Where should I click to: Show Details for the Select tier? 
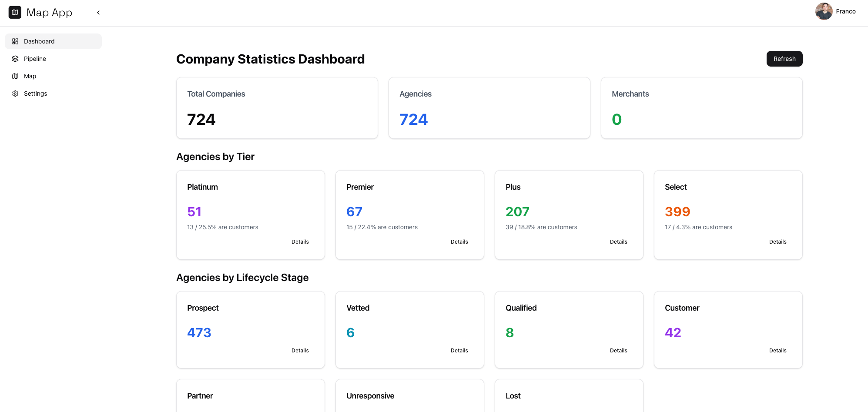pos(778,241)
